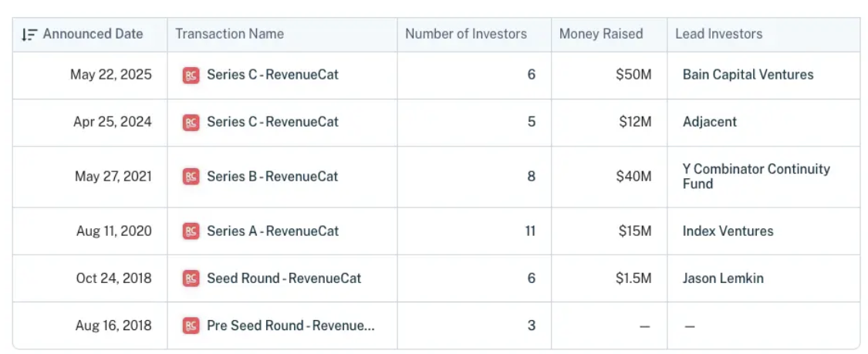Click the $1.5M money raised value
This screenshot has height=354, width=868.
click(633, 278)
